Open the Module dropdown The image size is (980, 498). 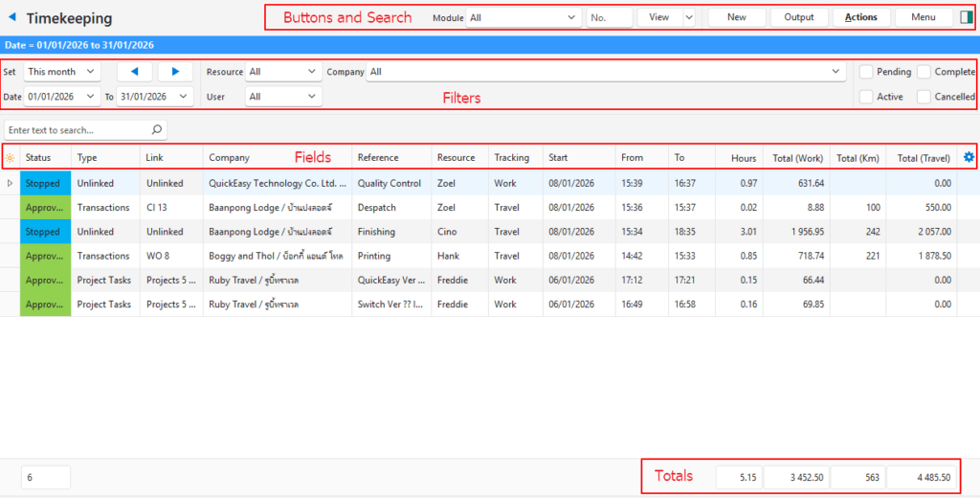click(x=523, y=17)
